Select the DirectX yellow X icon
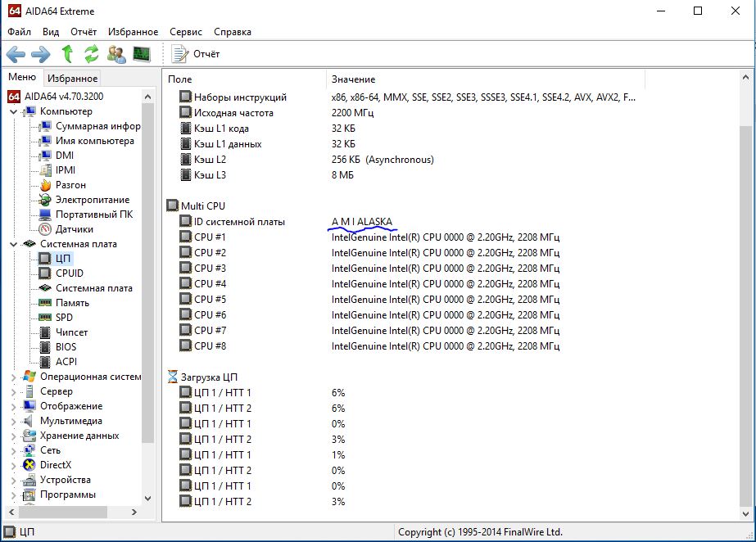756x542 pixels. click(x=29, y=465)
